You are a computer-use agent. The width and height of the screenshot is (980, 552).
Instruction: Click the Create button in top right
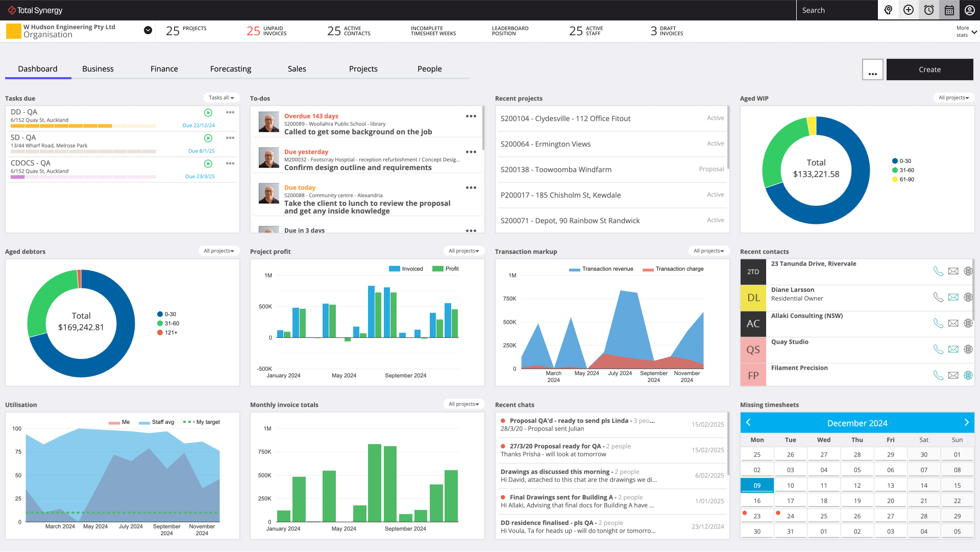930,68
